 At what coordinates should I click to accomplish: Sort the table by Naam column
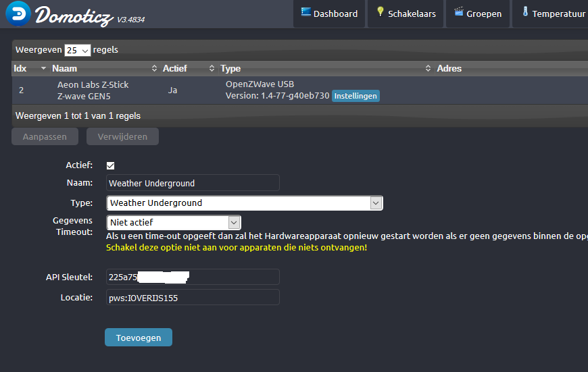pyautogui.click(x=105, y=69)
